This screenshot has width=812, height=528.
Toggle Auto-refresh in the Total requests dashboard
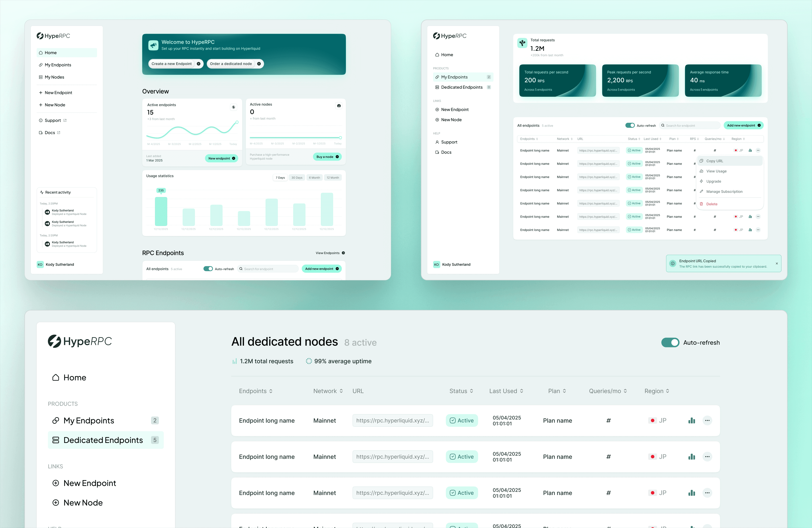(630, 125)
